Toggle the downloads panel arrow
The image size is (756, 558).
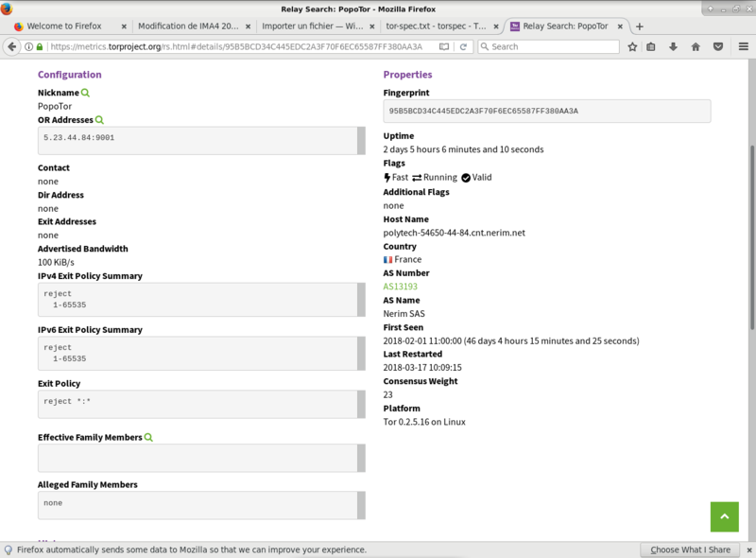coord(675,45)
